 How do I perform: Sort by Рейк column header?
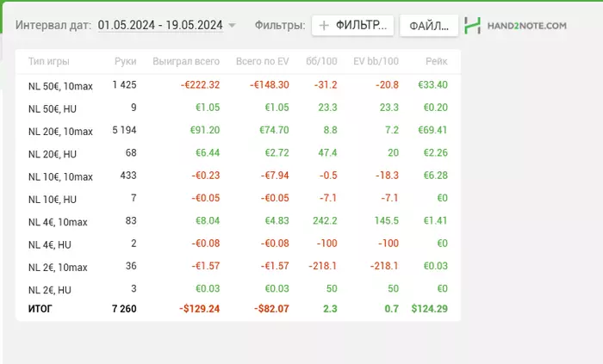[x=436, y=62]
